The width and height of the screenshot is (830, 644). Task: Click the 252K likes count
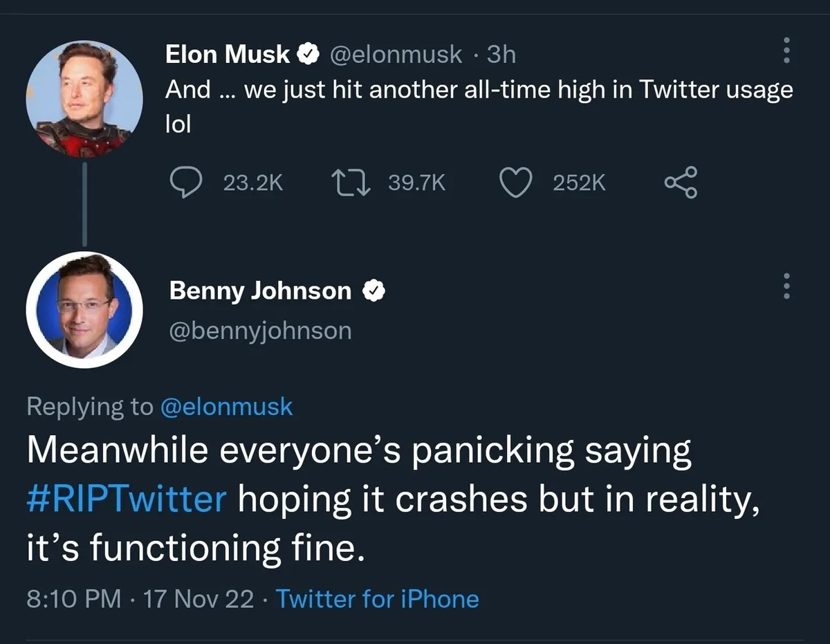(x=579, y=183)
